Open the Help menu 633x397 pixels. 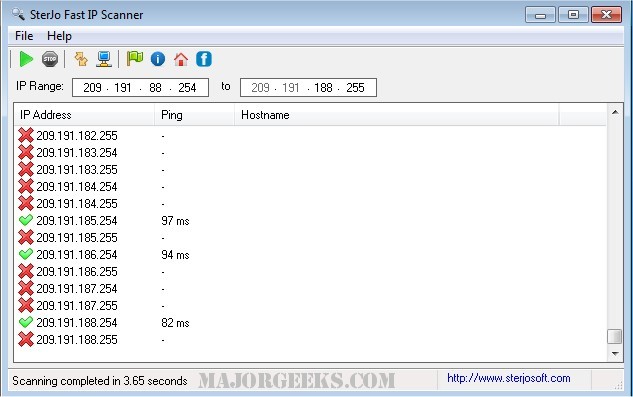59,36
